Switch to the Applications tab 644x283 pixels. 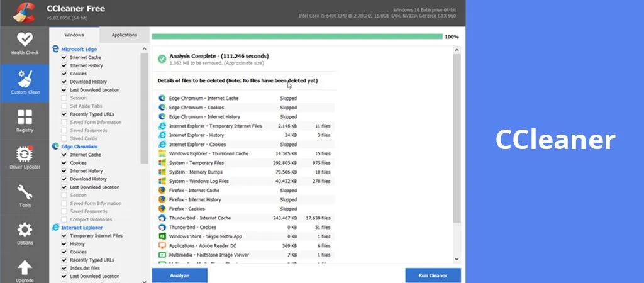pos(124,35)
